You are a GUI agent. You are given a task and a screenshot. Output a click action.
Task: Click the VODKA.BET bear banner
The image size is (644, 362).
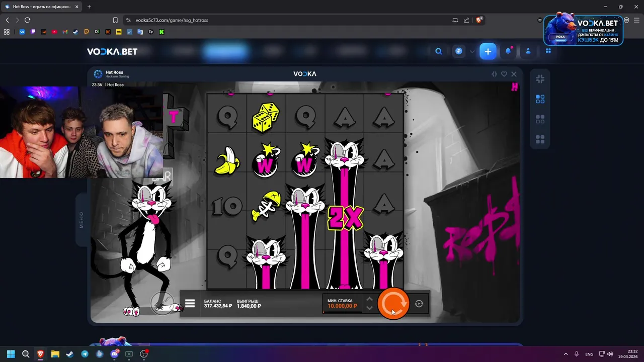[583, 29]
